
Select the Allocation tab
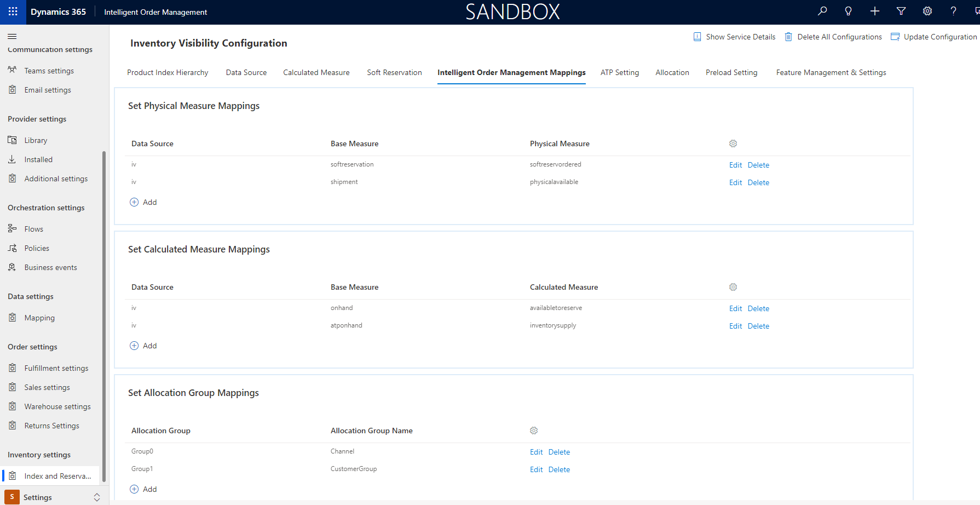672,72
